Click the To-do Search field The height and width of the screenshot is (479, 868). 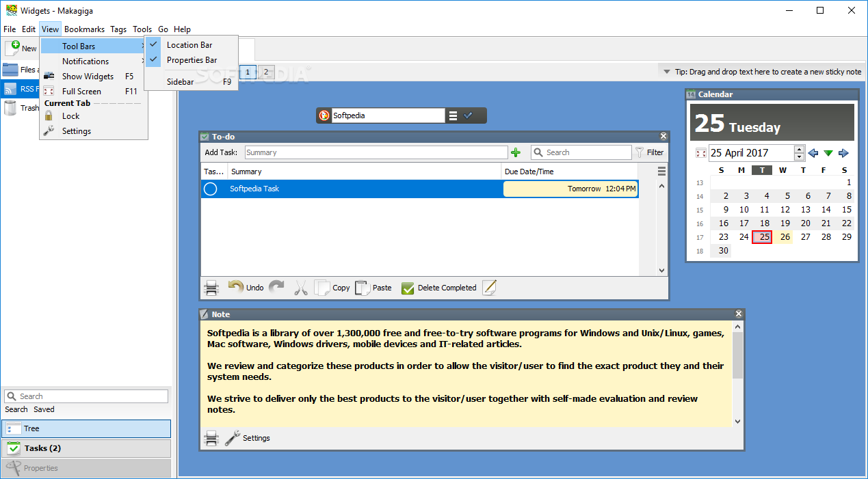[x=581, y=152]
